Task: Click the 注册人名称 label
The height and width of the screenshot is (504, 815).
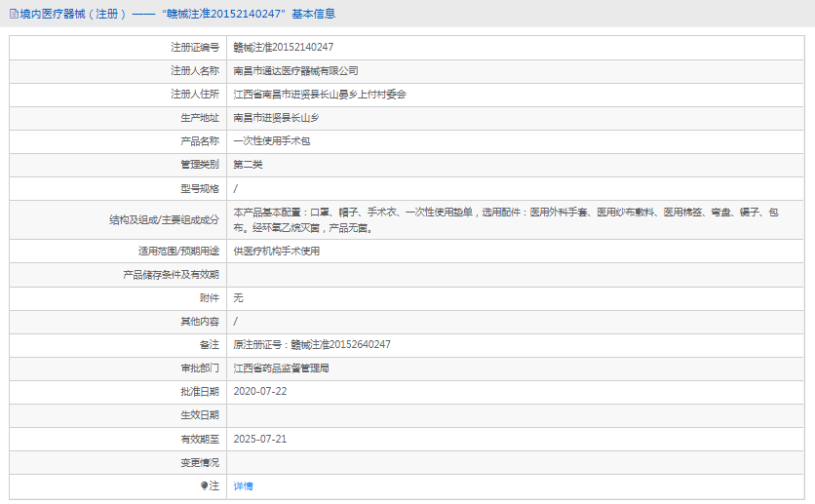Action: [195, 71]
